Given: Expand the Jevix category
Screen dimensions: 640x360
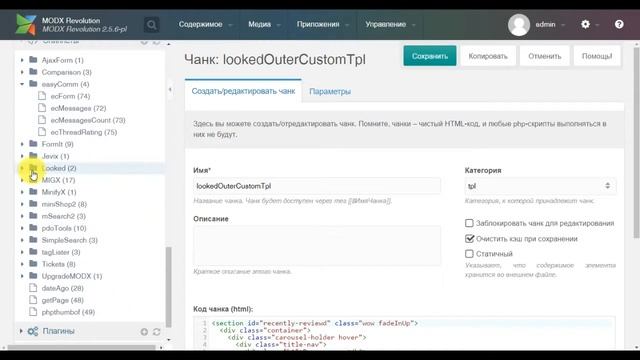Looking at the screenshot, I should [x=22, y=156].
